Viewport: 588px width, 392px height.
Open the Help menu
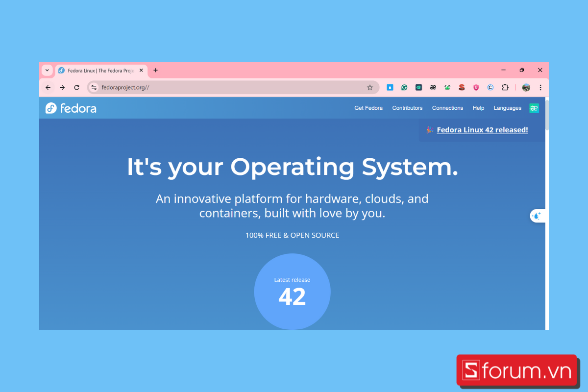[478, 108]
